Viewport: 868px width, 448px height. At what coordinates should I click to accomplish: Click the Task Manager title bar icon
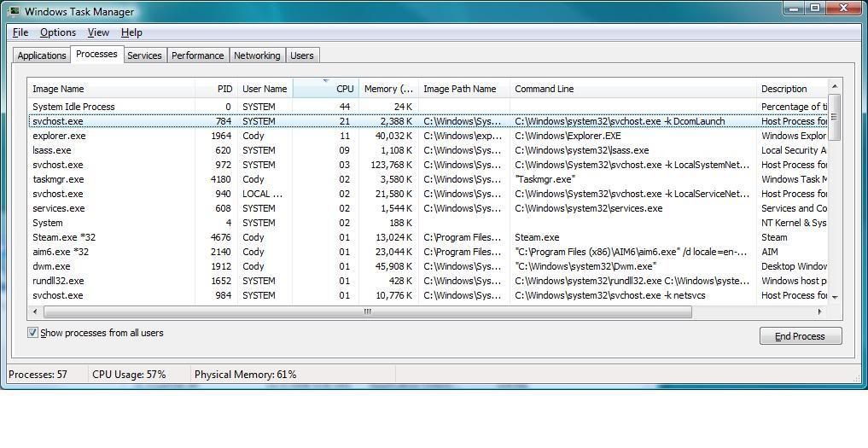coord(14,10)
